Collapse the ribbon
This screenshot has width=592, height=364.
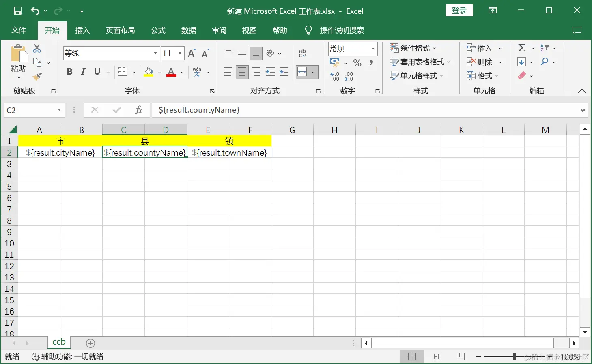click(581, 91)
